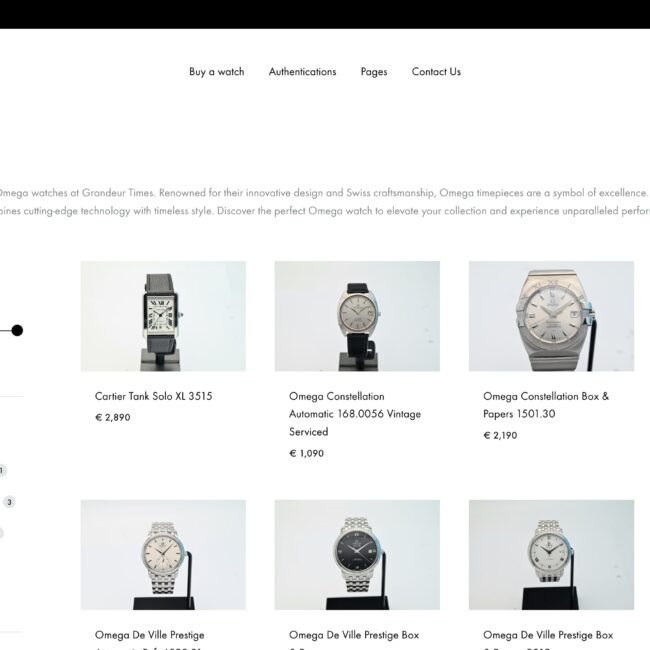Click the € 2,190 price label
Screen dimensions: 650x650
tap(500, 436)
